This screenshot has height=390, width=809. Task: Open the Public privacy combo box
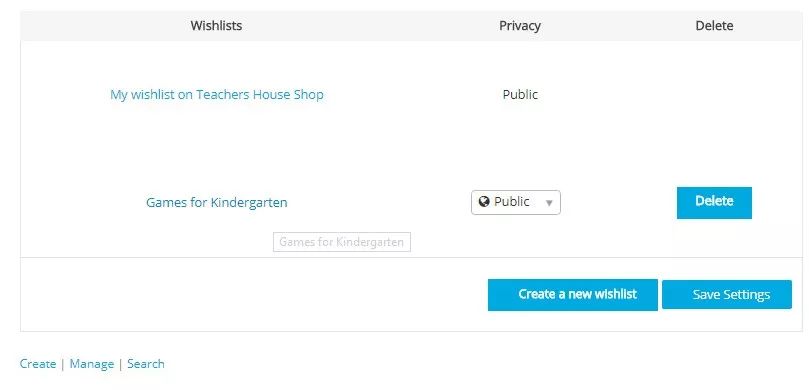pos(516,202)
